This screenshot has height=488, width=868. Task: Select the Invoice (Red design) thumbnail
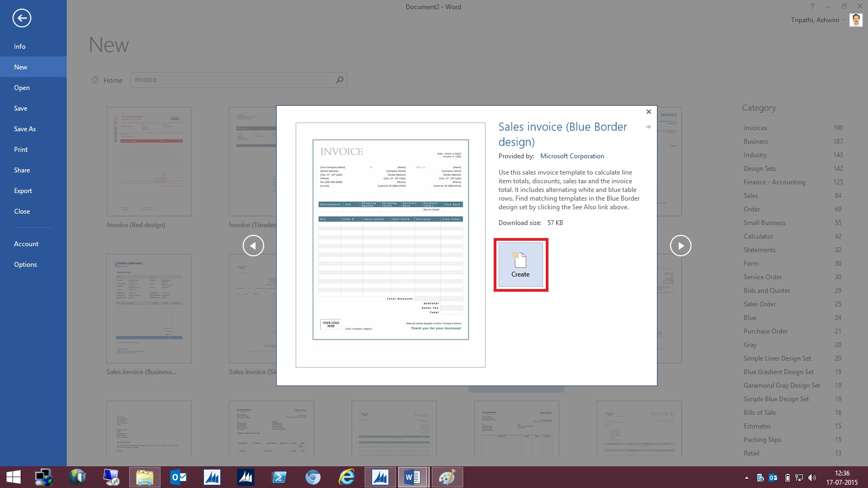[149, 160]
